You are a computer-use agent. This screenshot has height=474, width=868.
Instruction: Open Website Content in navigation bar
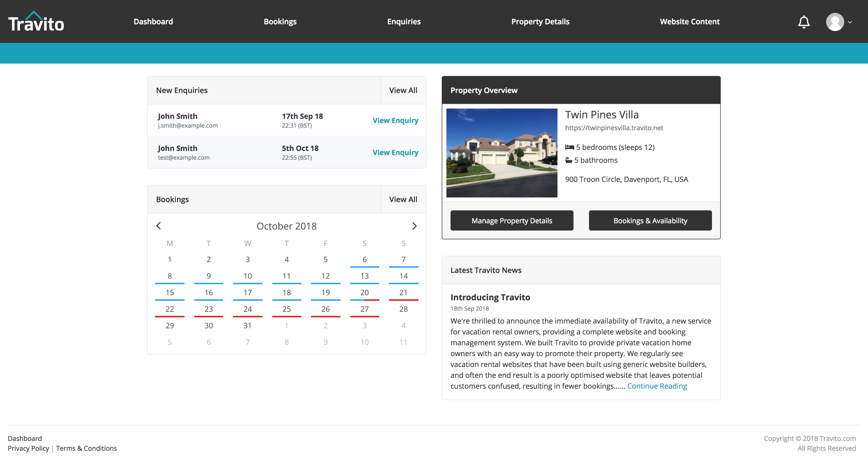689,21
